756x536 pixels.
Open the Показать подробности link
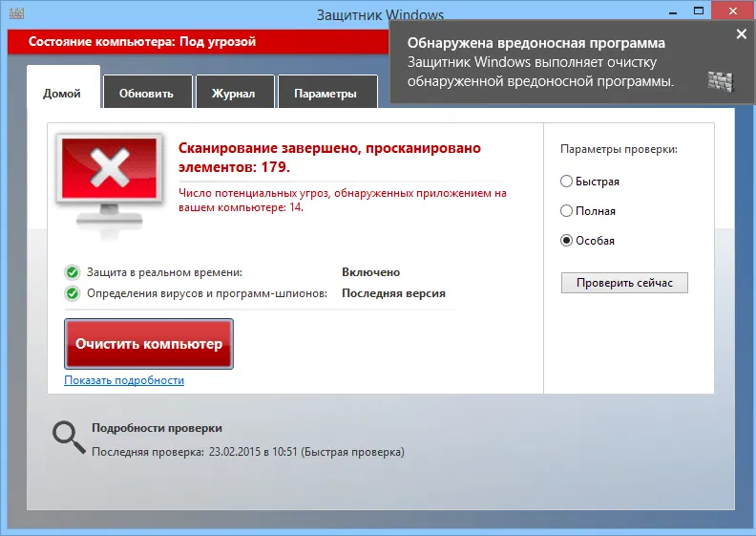124,380
